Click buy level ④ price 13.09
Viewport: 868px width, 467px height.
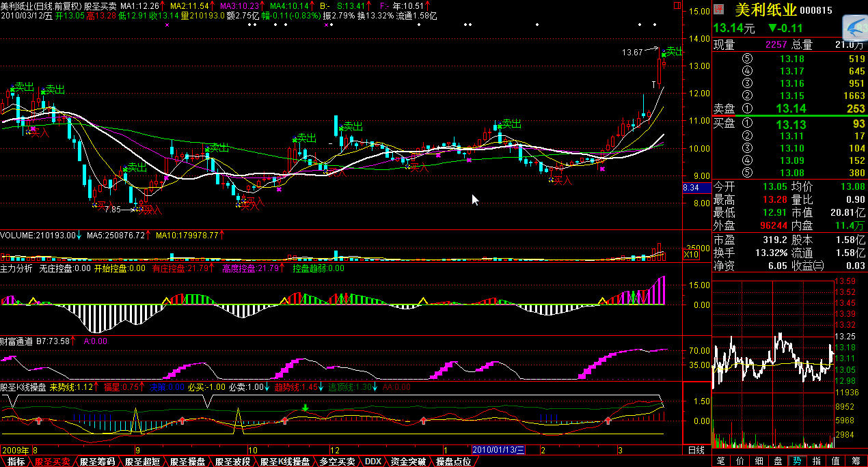(792, 160)
